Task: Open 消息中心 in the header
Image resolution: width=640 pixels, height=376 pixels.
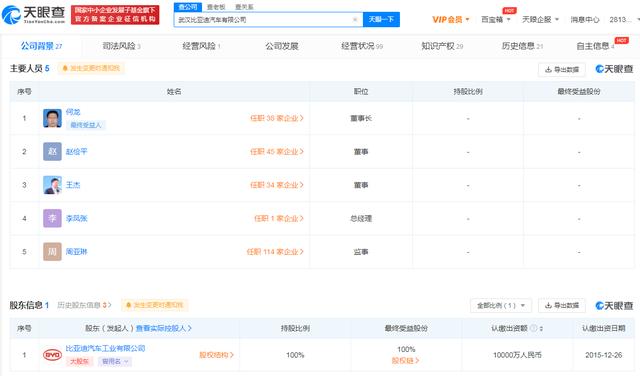Action: (x=584, y=20)
